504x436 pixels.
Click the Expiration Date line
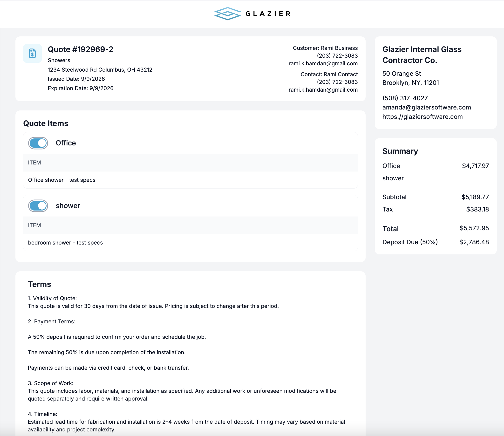tap(81, 88)
